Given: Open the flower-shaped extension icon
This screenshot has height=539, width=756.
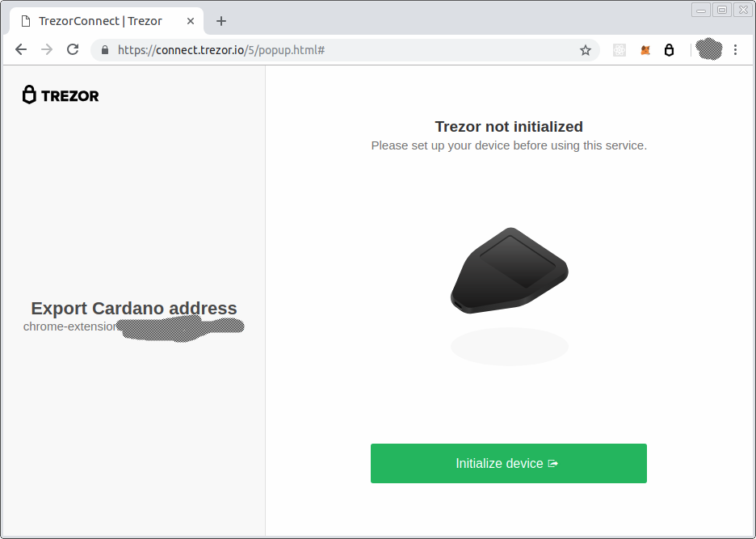Looking at the screenshot, I should tap(619, 49).
